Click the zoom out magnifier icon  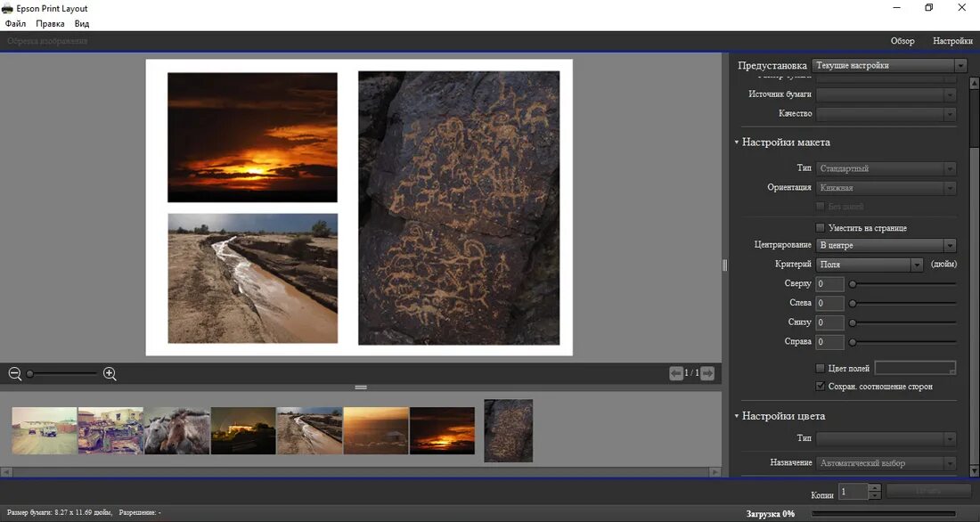tap(15, 374)
